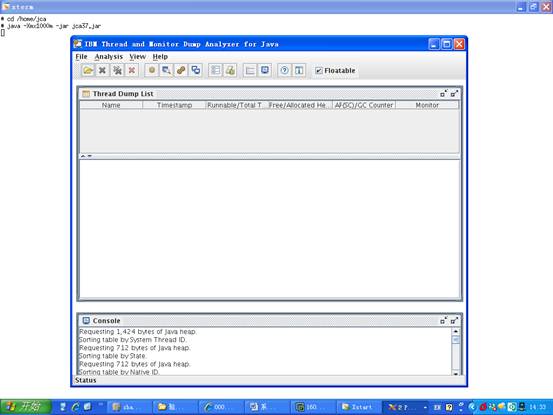This screenshot has height=415, width=553.
Task: Click the question mark help toolbar icon
Action: pos(284,71)
